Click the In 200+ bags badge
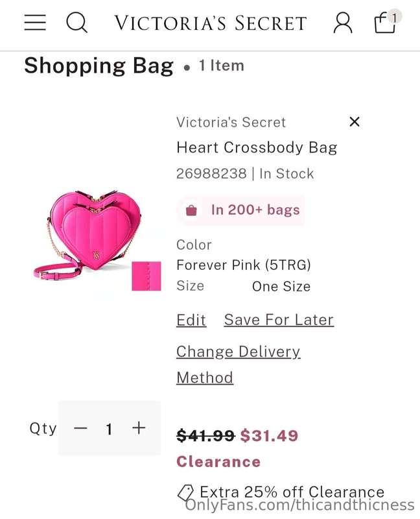This screenshot has height=519, width=420. (241, 210)
